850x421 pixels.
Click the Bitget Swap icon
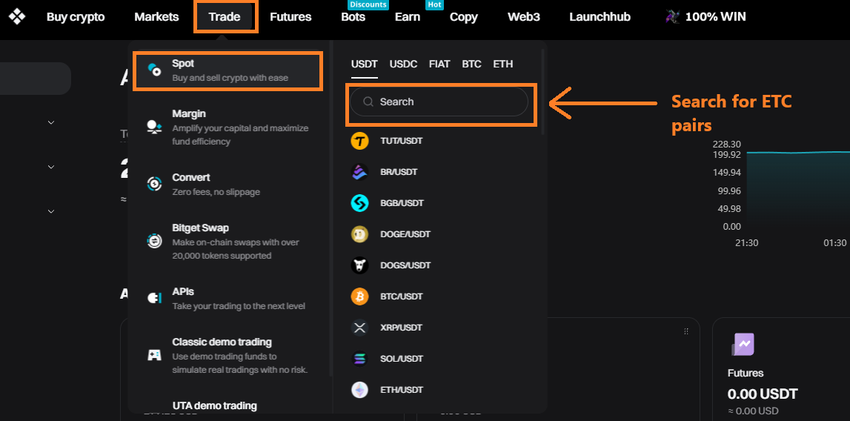tap(154, 241)
